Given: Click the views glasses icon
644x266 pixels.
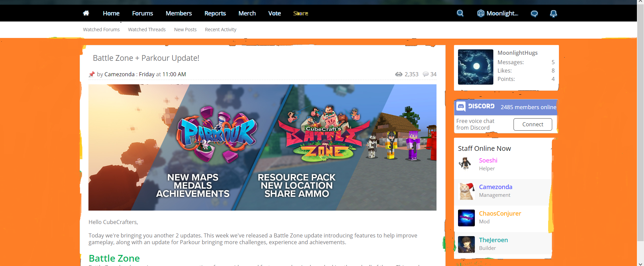Looking at the screenshot, I should click(399, 74).
